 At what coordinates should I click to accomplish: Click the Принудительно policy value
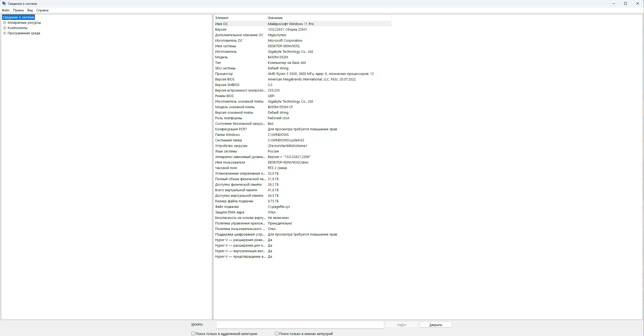point(280,223)
